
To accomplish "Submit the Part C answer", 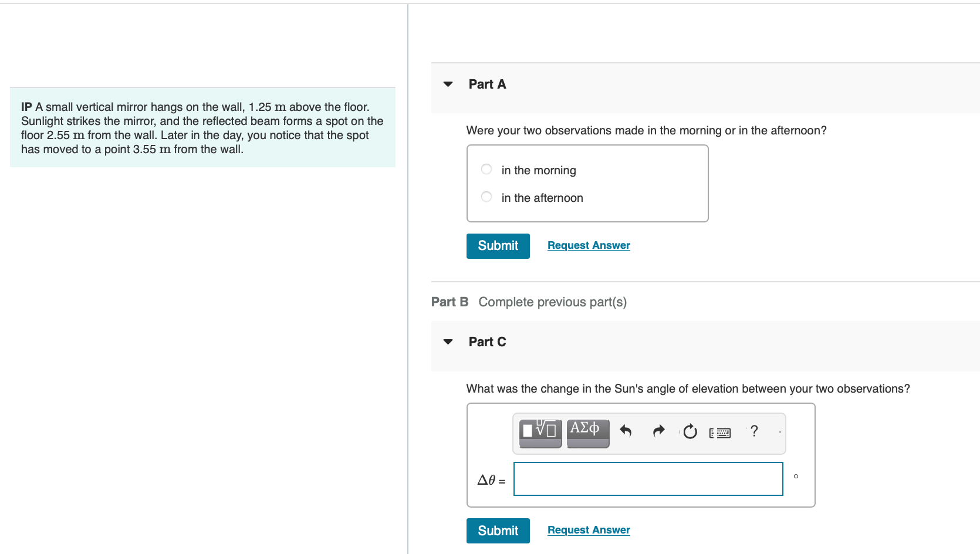I will tap(498, 531).
